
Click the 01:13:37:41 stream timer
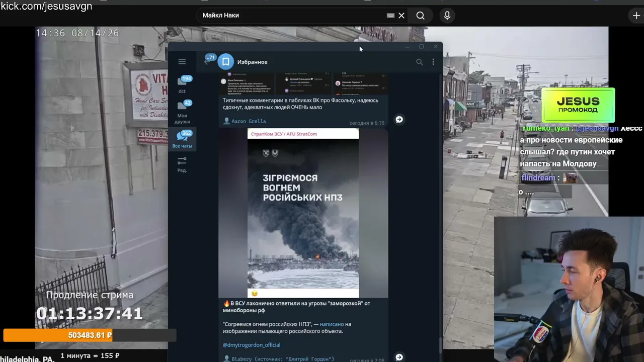(90, 314)
